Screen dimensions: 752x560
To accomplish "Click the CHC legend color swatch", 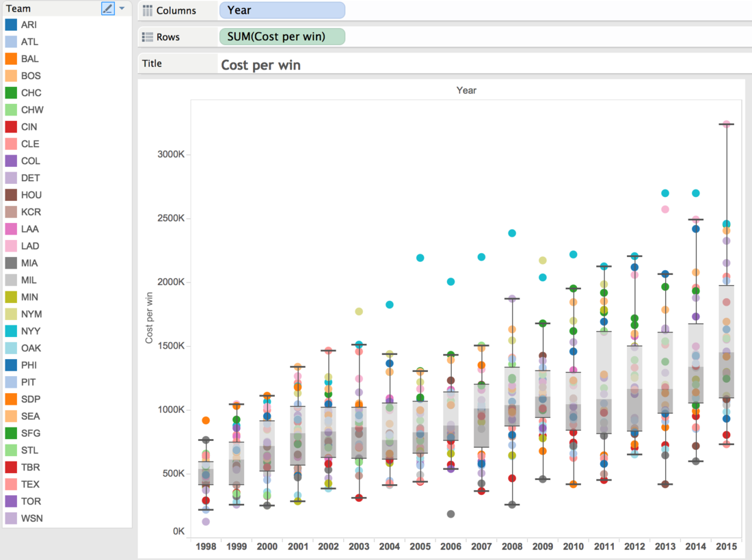I will [11, 92].
